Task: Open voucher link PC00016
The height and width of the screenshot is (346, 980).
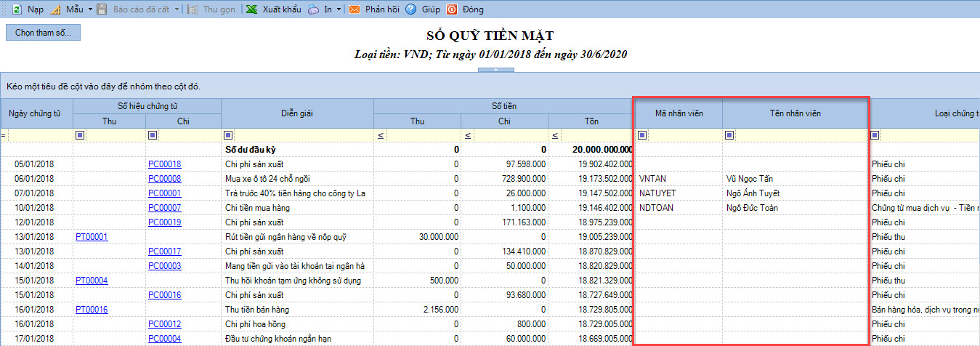Action: point(165,295)
